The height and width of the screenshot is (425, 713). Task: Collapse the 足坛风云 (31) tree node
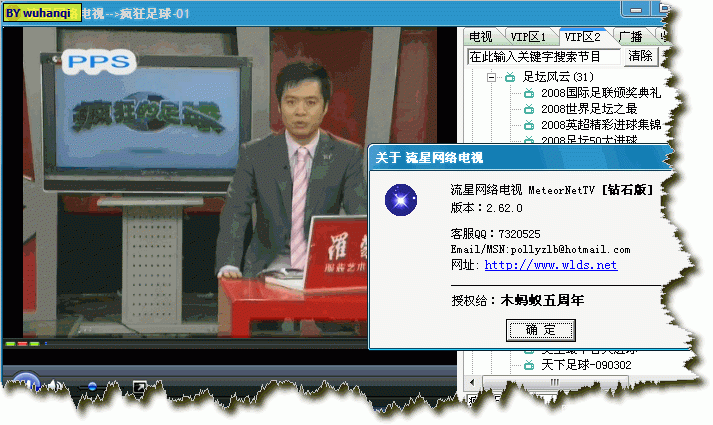point(491,77)
